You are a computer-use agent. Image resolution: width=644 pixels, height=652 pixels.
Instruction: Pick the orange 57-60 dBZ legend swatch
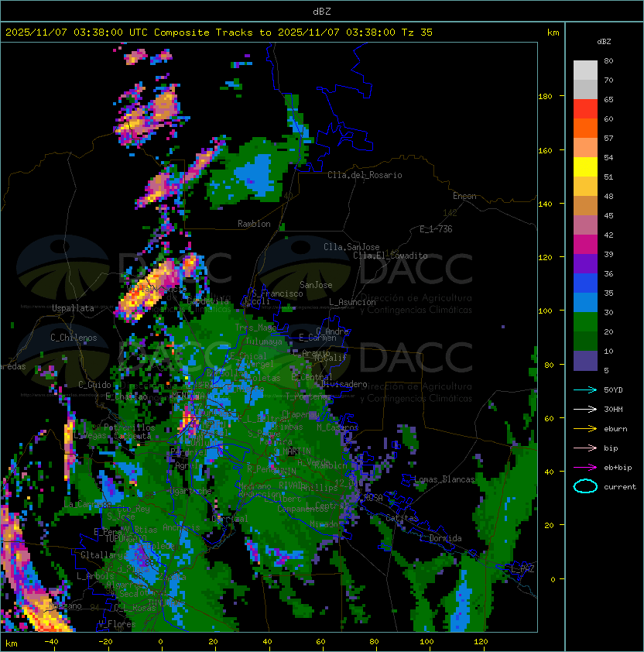[x=585, y=129]
